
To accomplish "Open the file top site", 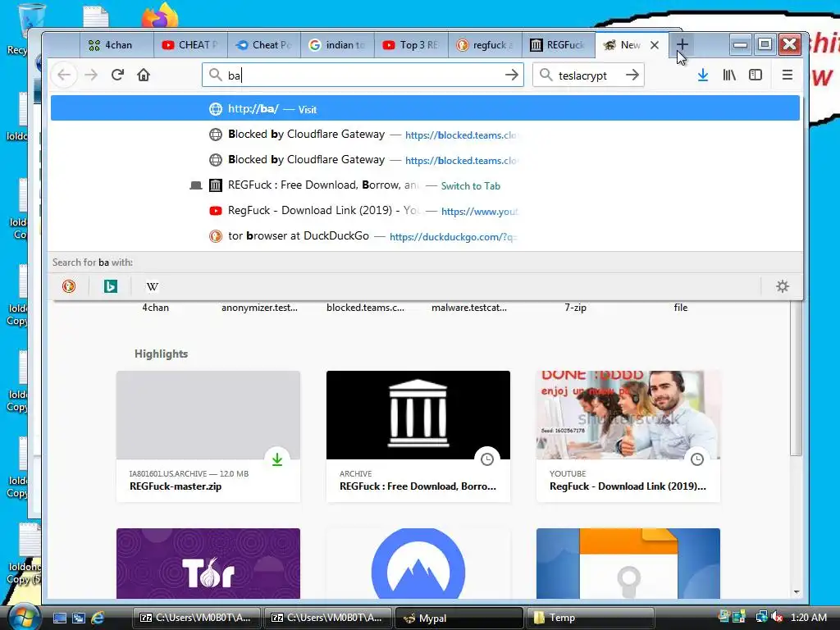I will 680,308.
